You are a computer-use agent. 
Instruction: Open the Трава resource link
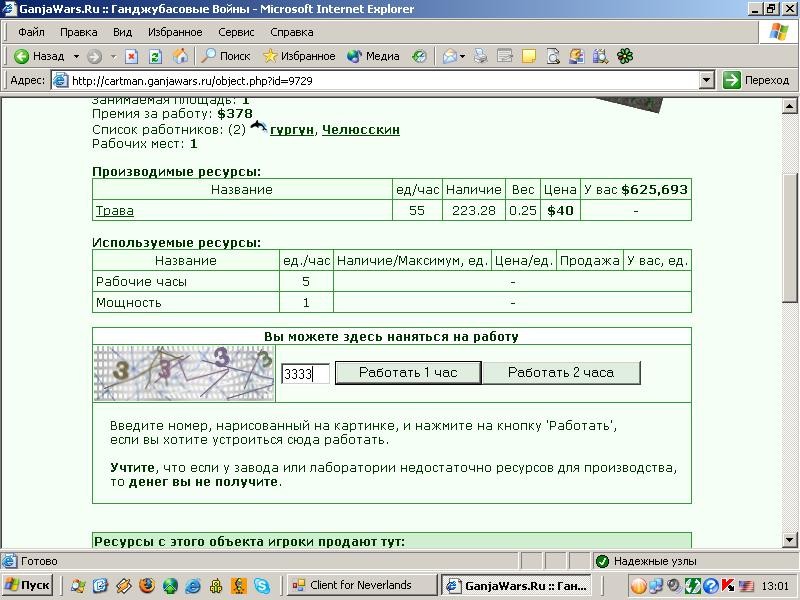[115, 211]
